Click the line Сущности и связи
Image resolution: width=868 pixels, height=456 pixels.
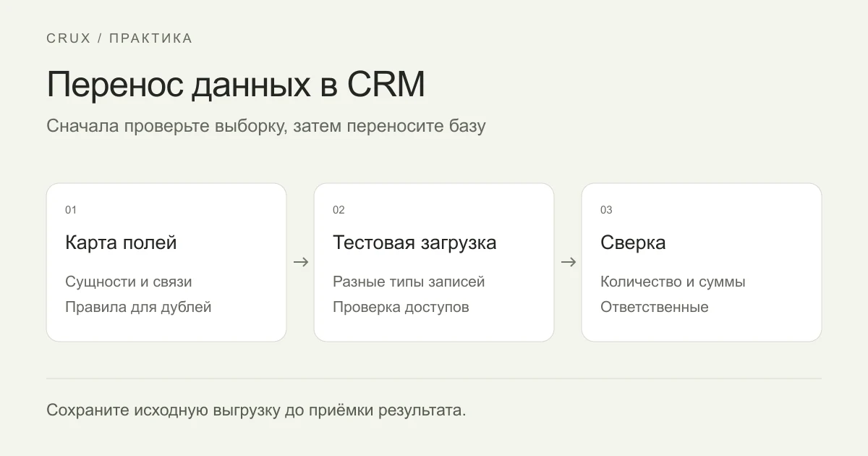(x=129, y=282)
